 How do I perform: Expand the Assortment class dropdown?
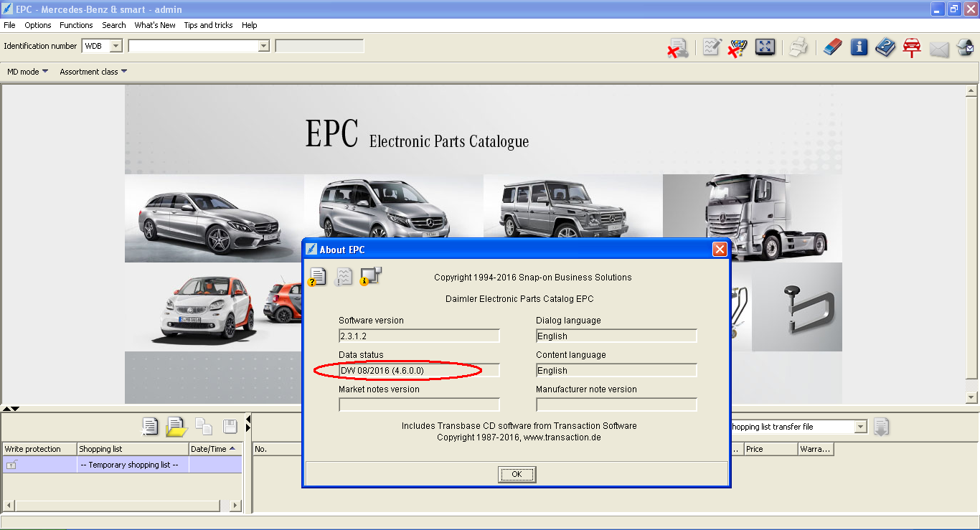[x=93, y=72]
